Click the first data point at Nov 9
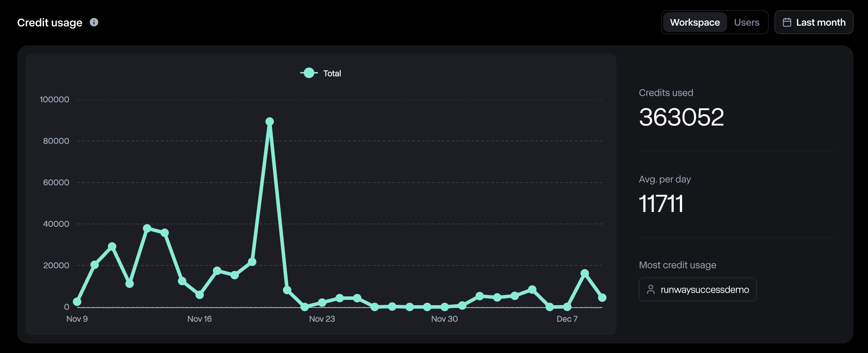The width and height of the screenshot is (868, 353). pyautogui.click(x=77, y=302)
